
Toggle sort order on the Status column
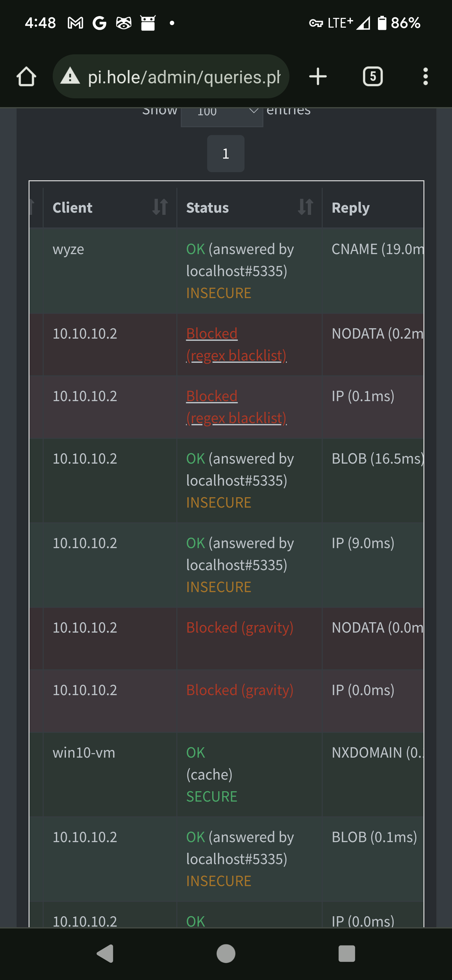point(306,207)
